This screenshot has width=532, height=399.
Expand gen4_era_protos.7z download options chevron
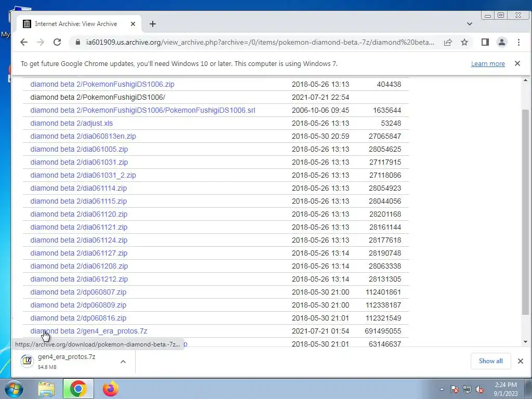(x=123, y=362)
